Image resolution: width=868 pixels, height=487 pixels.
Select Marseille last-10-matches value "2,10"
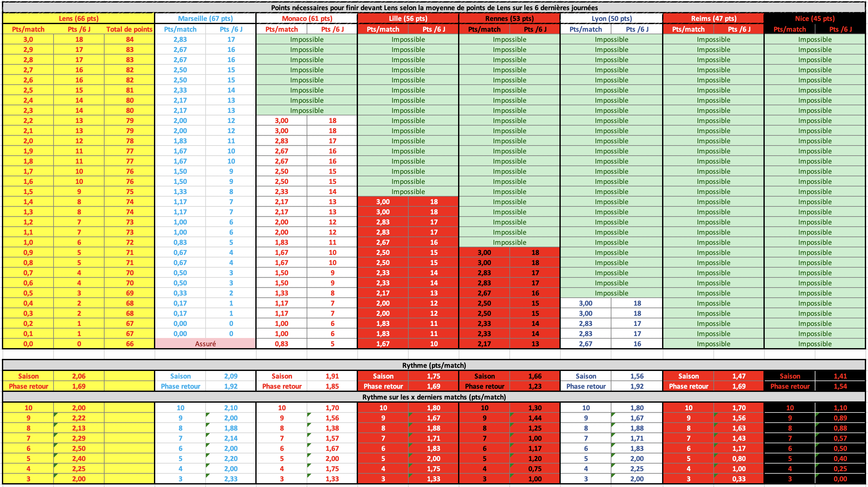[x=231, y=408]
